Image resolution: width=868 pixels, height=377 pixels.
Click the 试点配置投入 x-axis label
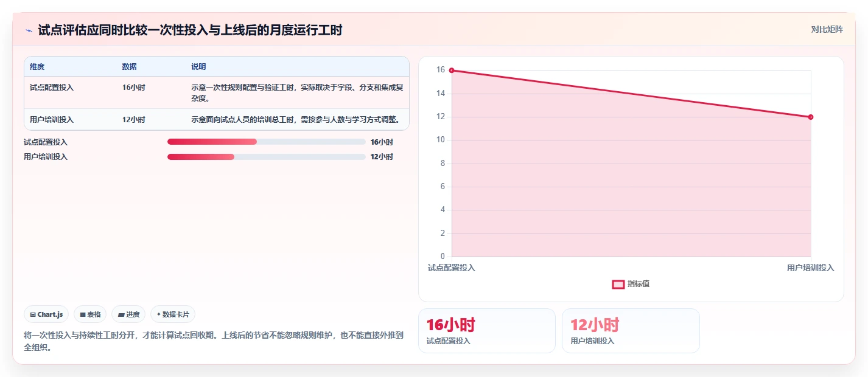452,268
